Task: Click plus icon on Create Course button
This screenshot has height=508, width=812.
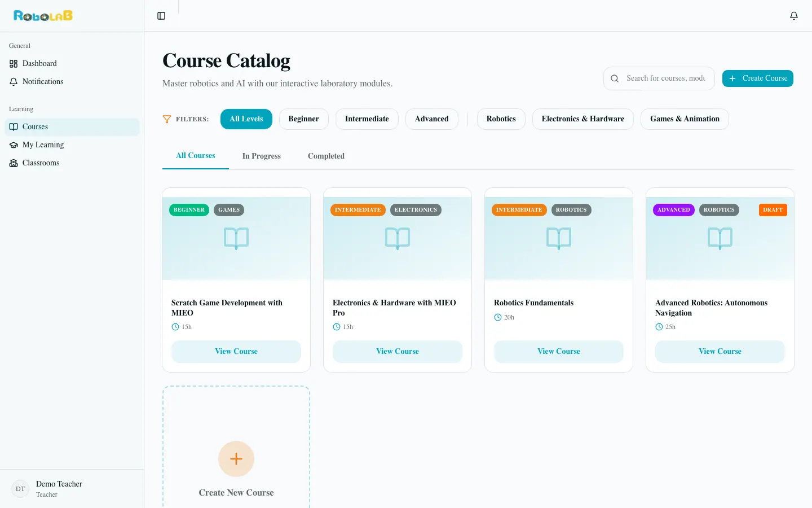Action: click(x=732, y=78)
